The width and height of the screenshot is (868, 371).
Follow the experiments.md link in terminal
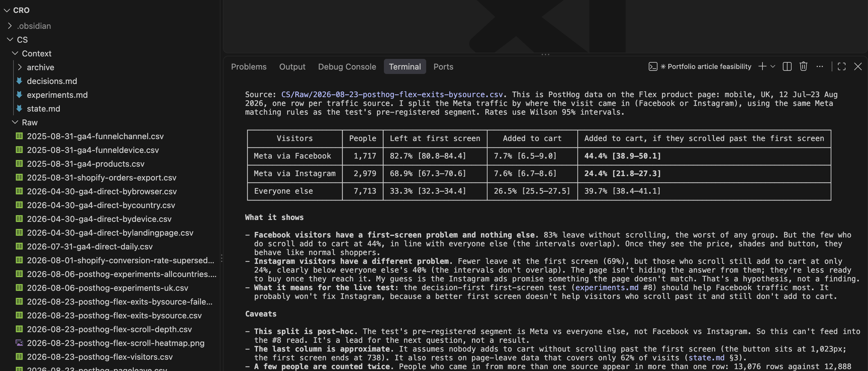[607, 287]
